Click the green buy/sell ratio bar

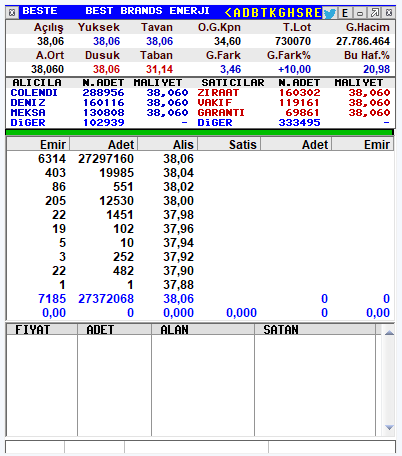click(x=199, y=132)
